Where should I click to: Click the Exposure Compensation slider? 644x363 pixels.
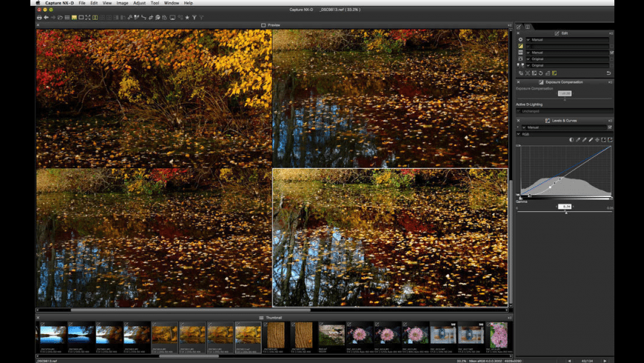click(x=564, y=99)
